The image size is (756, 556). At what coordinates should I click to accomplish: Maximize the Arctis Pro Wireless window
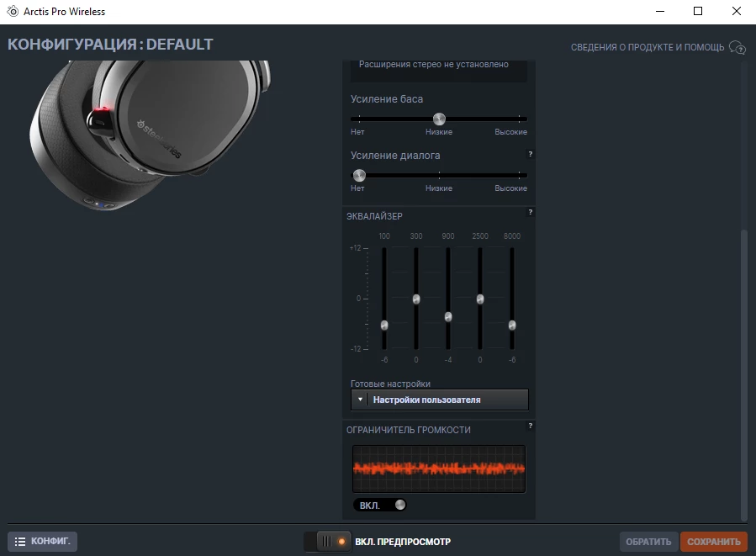tap(698, 11)
